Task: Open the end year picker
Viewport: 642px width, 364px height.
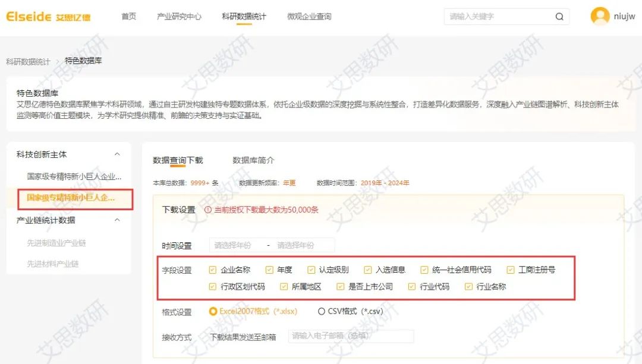Action: 295,245
